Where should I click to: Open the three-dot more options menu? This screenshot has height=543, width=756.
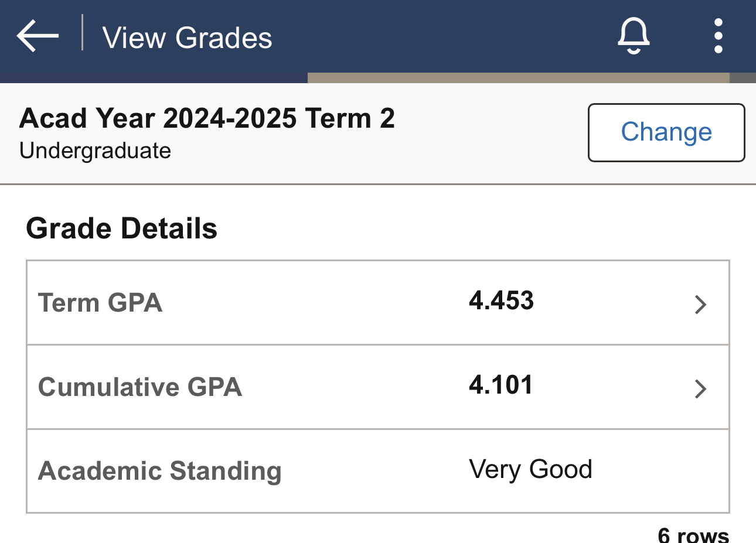click(x=718, y=36)
